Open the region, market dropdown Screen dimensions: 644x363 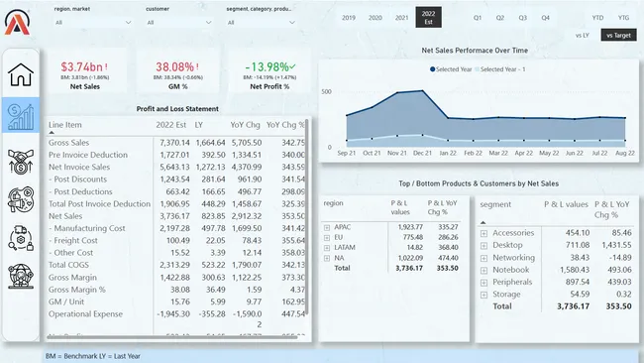[93, 22]
